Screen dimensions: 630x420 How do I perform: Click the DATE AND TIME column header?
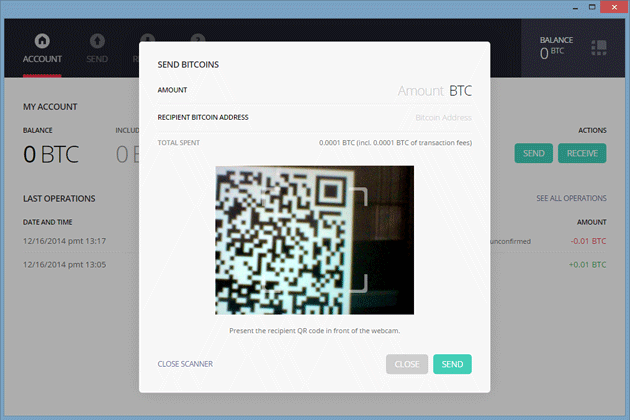(x=47, y=222)
